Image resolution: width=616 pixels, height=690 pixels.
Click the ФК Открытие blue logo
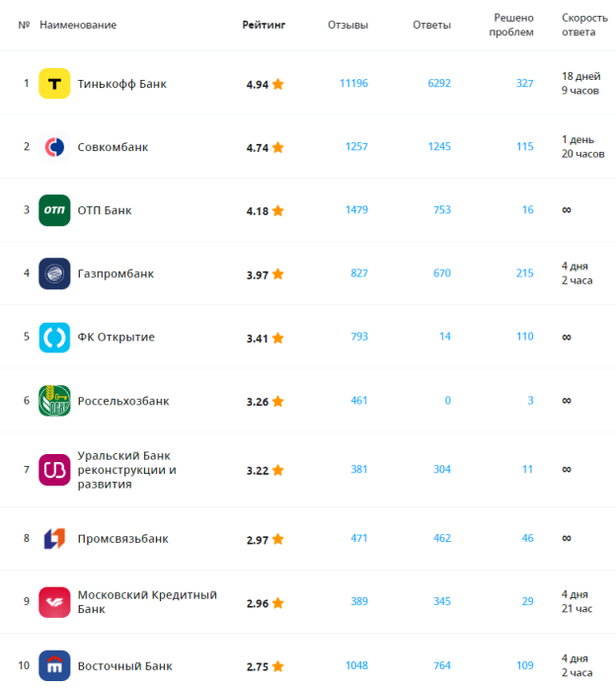54,338
